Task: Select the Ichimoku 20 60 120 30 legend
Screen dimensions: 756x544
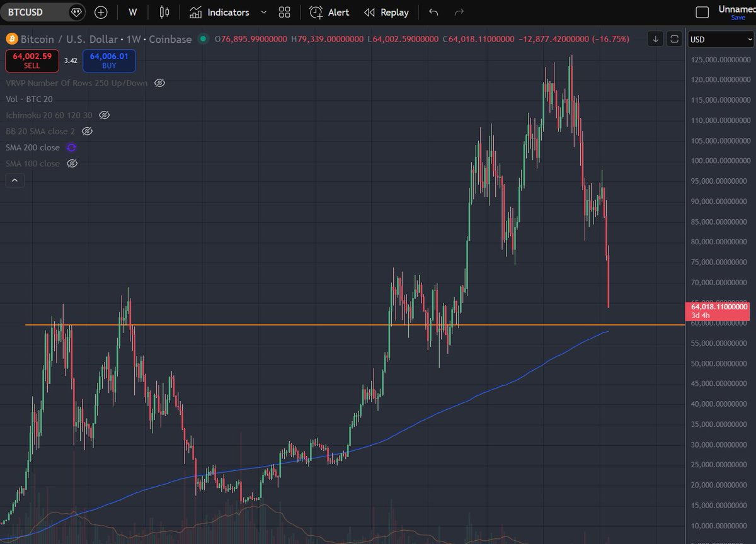Action: tap(49, 115)
